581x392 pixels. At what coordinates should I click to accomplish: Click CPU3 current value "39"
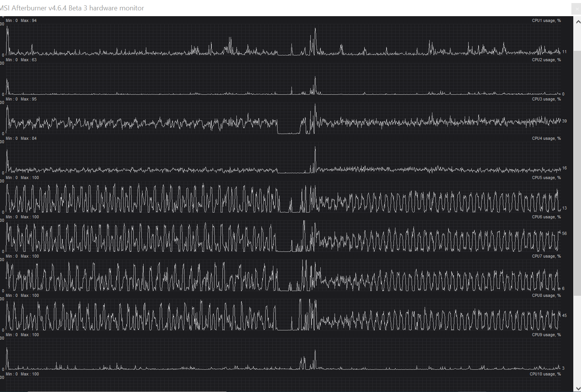pos(564,121)
